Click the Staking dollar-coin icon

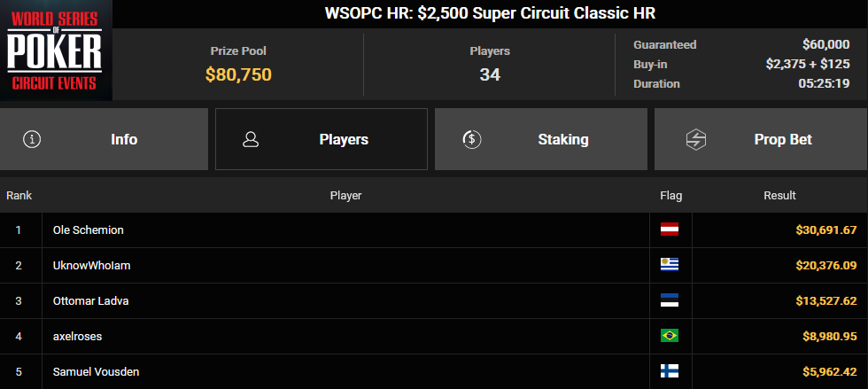[471, 139]
